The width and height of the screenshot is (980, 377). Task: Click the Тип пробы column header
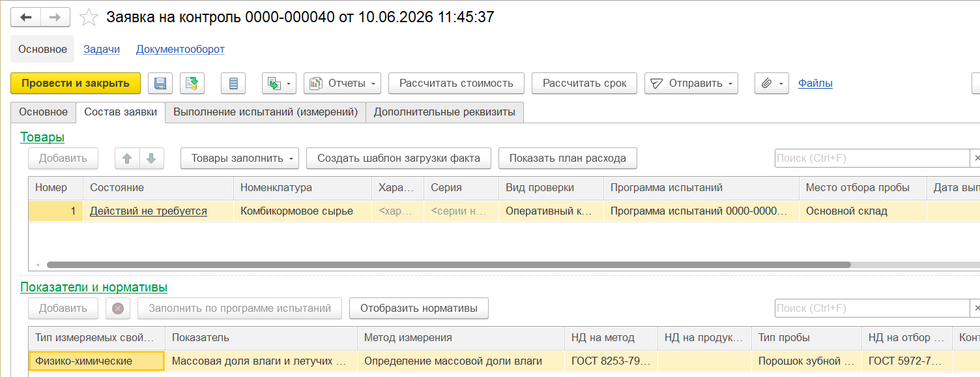[x=807, y=338]
